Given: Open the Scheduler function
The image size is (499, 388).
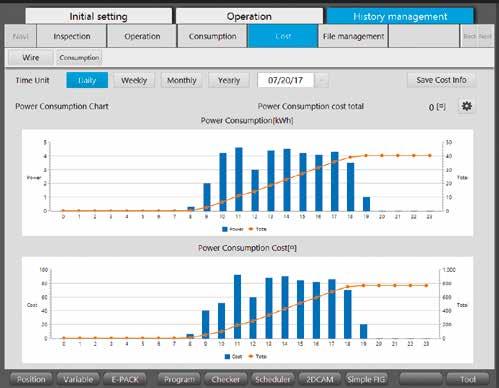Looking at the screenshot, I should [273, 379].
